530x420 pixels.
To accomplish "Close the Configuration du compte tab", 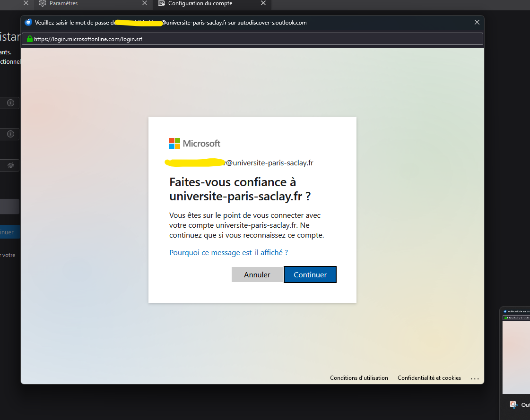I will [x=263, y=3].
